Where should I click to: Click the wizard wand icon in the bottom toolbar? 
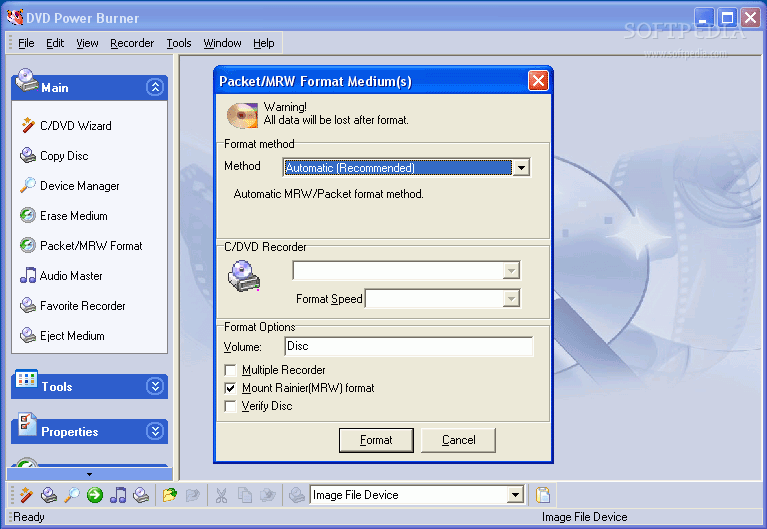coord(26,495)
